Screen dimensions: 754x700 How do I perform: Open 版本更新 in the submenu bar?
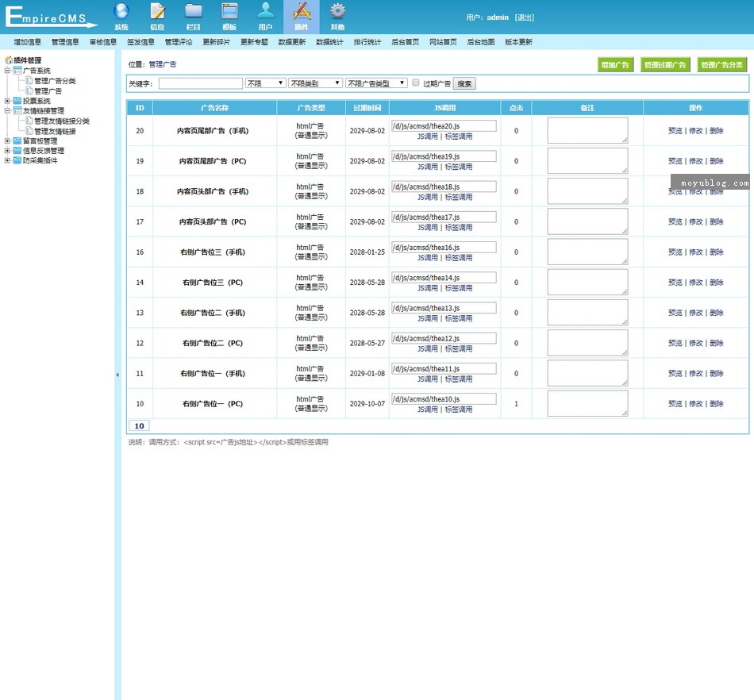coord(518,42)
